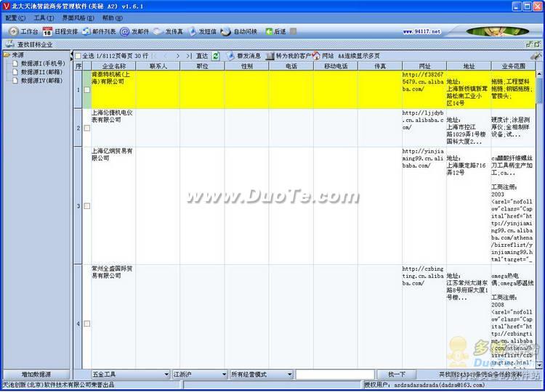Select cell 常州全盛国际贸易有限公司
This screenshot has width=545, height=392.
point(113,317)
